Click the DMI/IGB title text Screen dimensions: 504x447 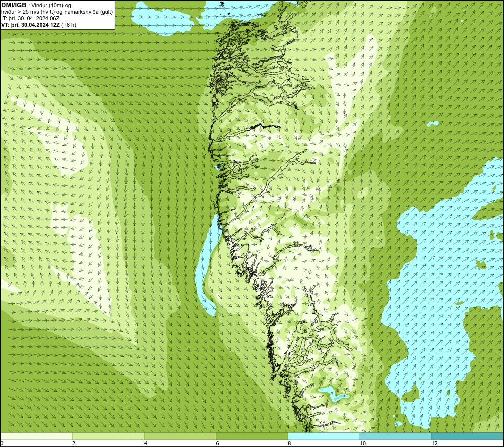[x=14, y=5]
